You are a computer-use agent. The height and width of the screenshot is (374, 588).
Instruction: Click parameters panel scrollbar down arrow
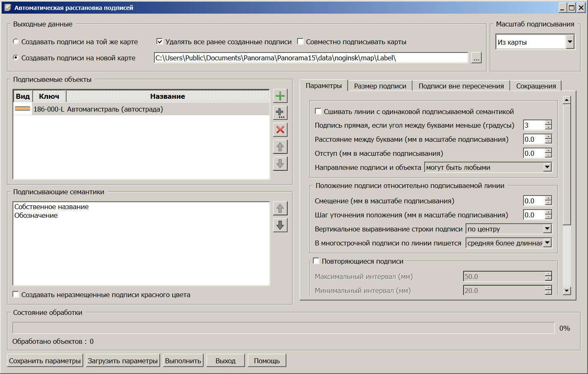[x=567, y=291]
